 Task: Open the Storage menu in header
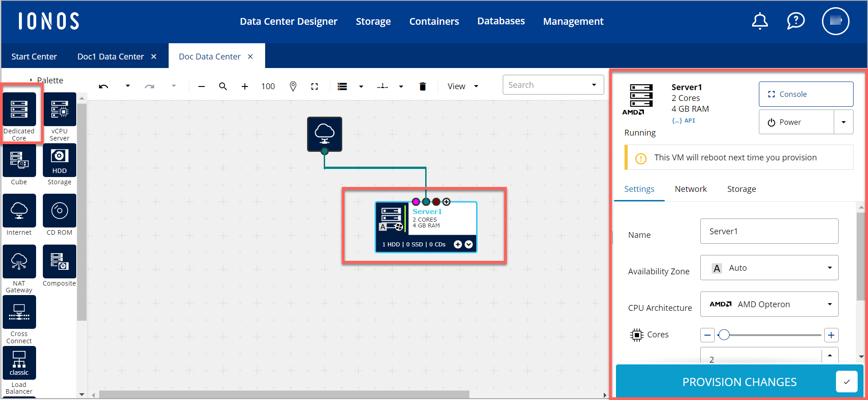click(373, 21)
